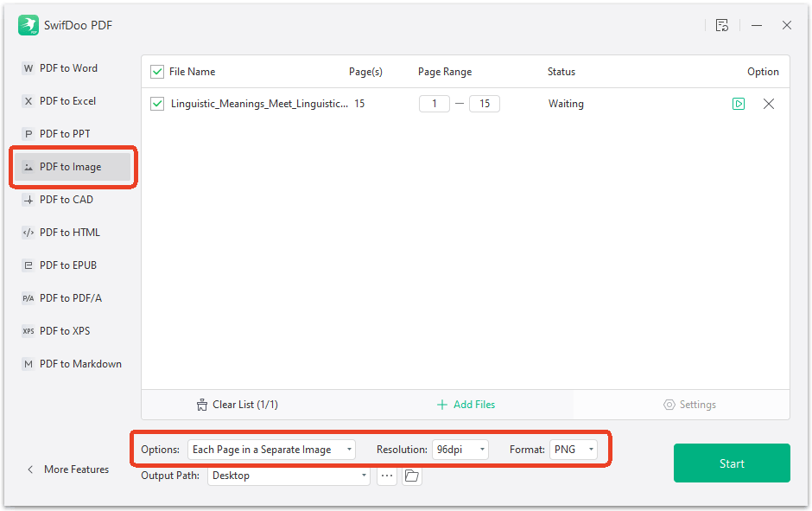
Task: Select the PDF to CAD icon
Action: pos(29,200)
